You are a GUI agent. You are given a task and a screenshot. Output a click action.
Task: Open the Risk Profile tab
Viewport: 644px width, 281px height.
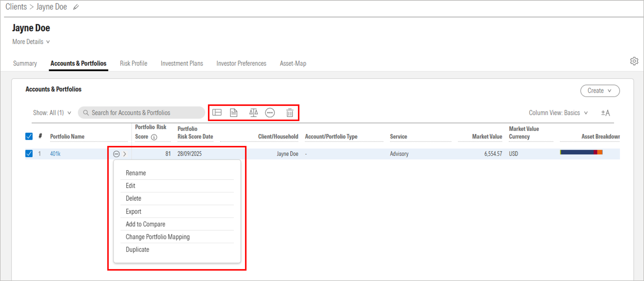click(134, 64)
